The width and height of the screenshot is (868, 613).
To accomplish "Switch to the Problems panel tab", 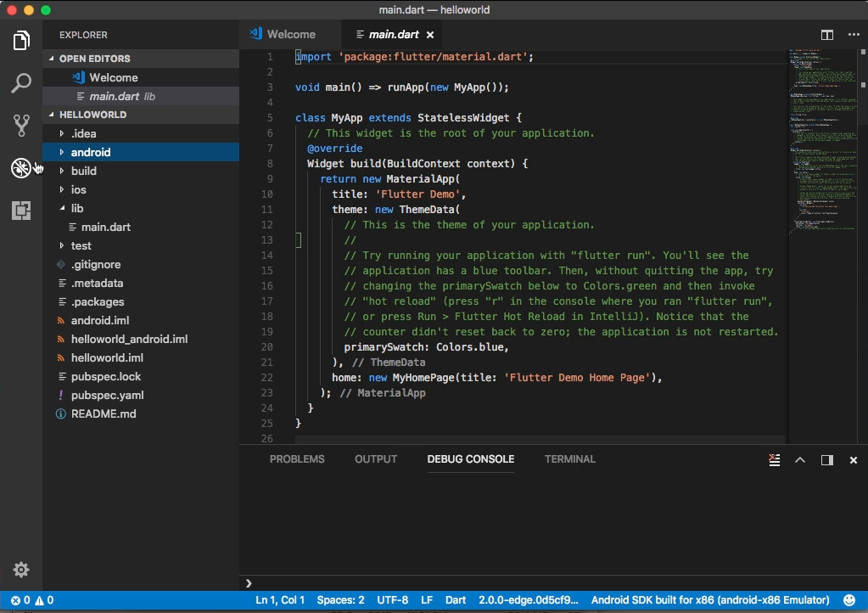I will (x=297, y=459).
